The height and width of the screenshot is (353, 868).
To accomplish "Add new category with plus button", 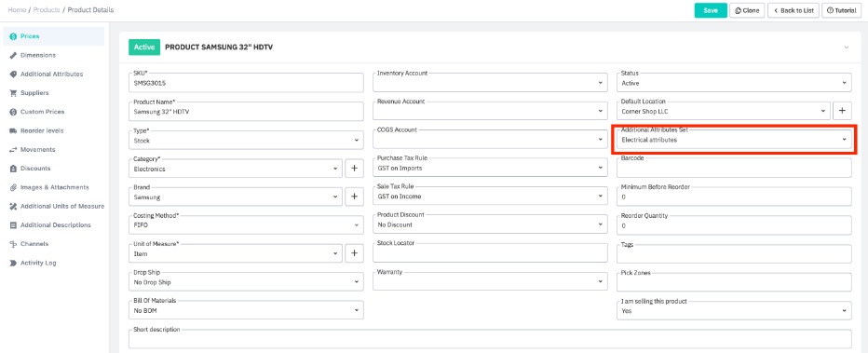I will [x=354, y=169].
